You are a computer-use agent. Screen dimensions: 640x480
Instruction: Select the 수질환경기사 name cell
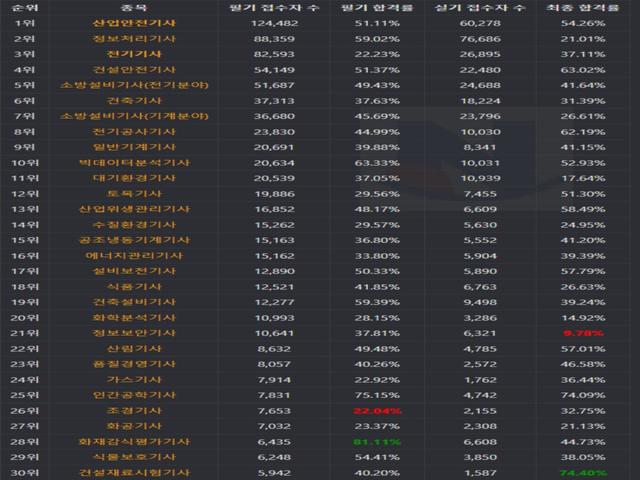coord(134,224)
